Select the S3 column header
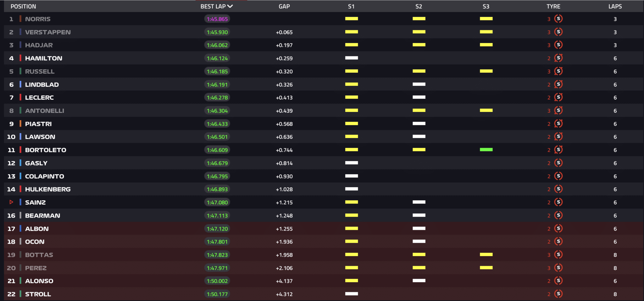The image size is (644, 301). pyautogui.click(x=486, y=6)
